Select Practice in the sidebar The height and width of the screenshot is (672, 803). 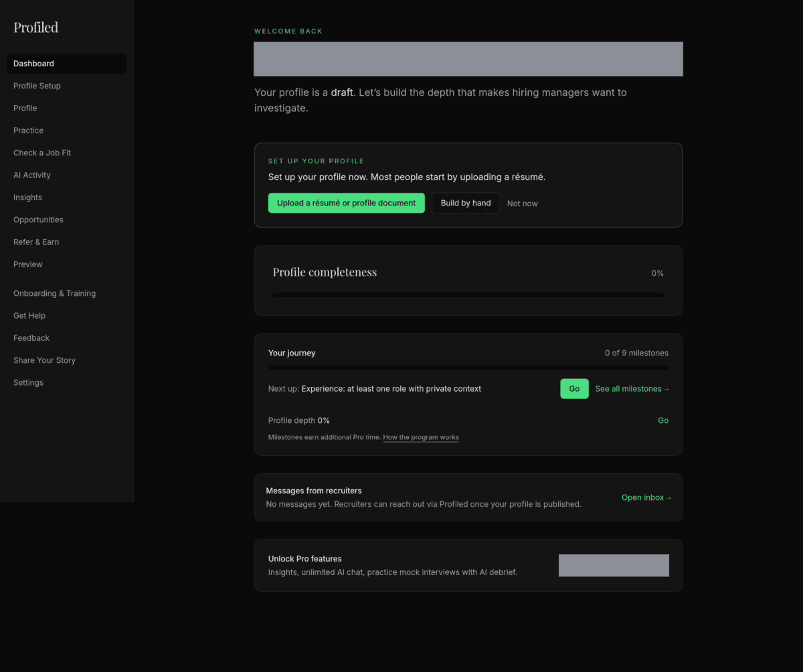[x=66, y=131]
